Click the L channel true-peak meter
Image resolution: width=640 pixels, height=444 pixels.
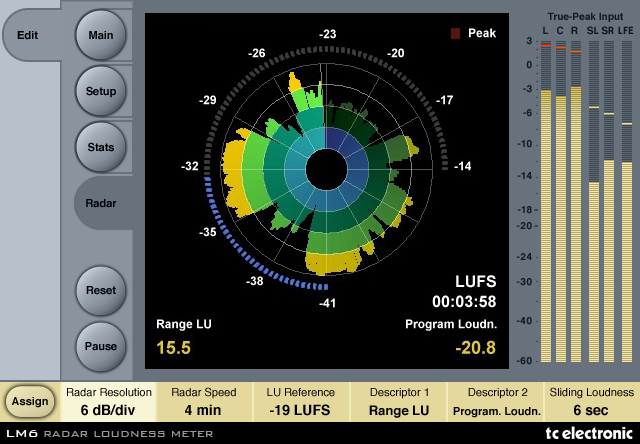tap(546, 201)
